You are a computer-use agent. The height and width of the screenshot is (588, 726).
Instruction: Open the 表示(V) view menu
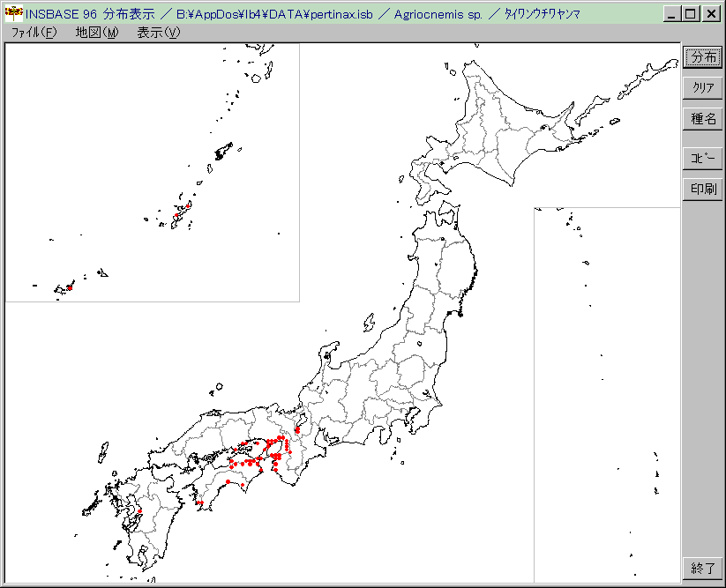click(x=158, y=33)
